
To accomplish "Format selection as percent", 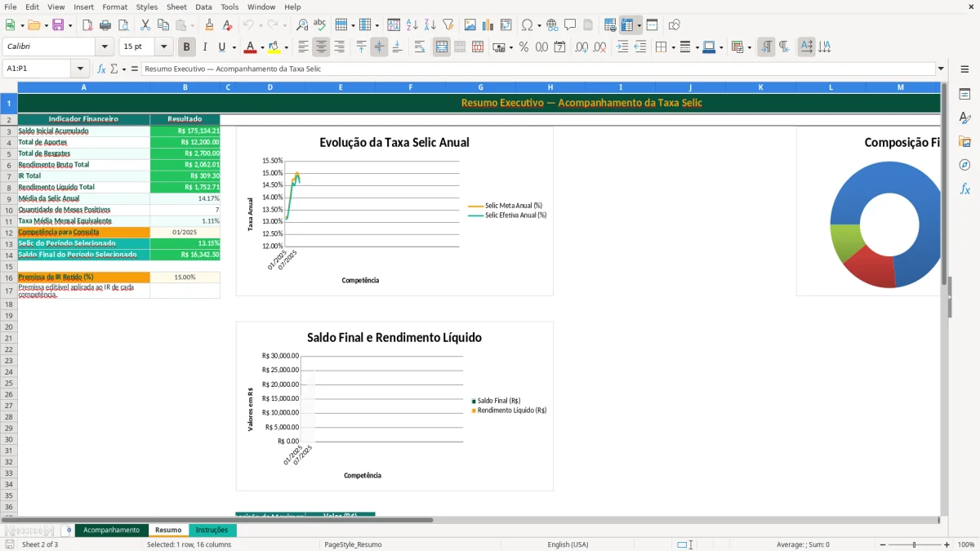I will click(x=523, y=47).
